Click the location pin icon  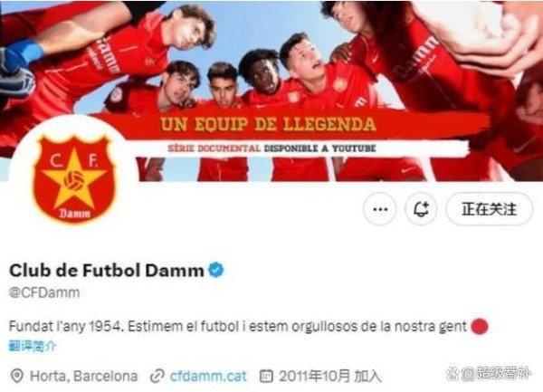[x=17, y=376]
